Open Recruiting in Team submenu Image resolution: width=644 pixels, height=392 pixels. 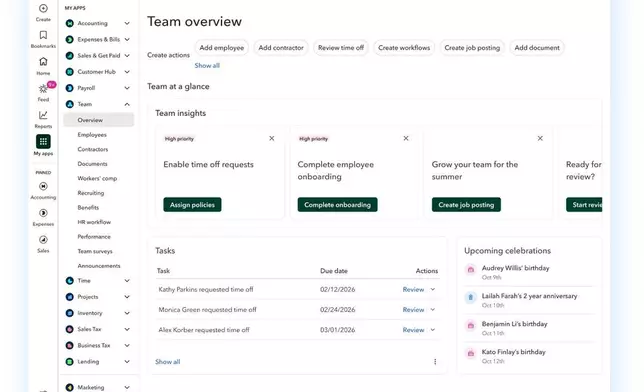(x=91, y=193)
